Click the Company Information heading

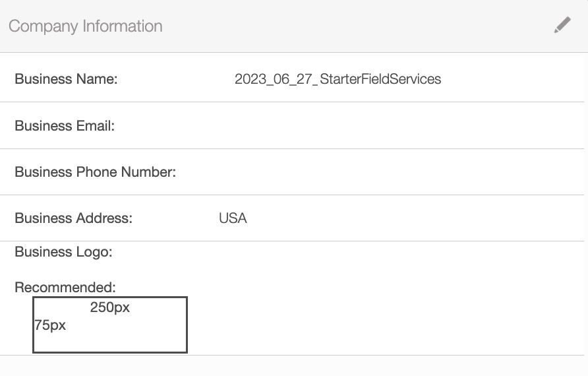click(86, 26)
